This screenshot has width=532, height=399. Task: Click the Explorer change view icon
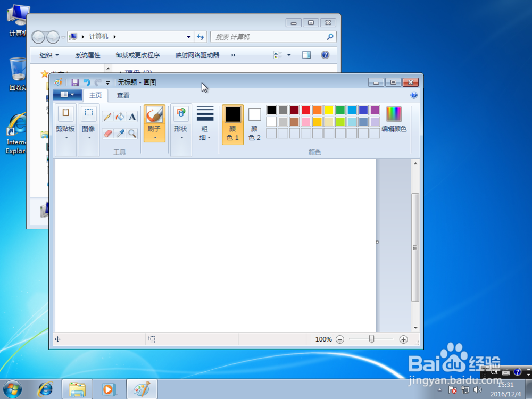pyautogui.click(x=278, y=55)
